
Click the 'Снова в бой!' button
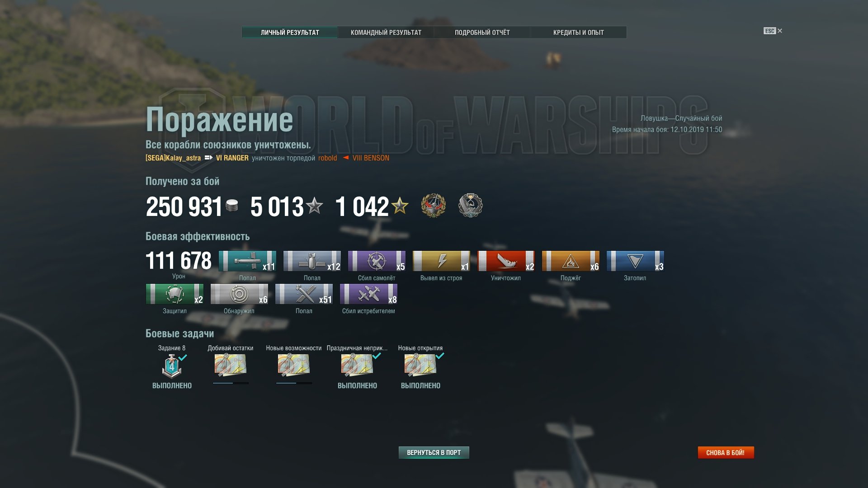tap(726, 452)
